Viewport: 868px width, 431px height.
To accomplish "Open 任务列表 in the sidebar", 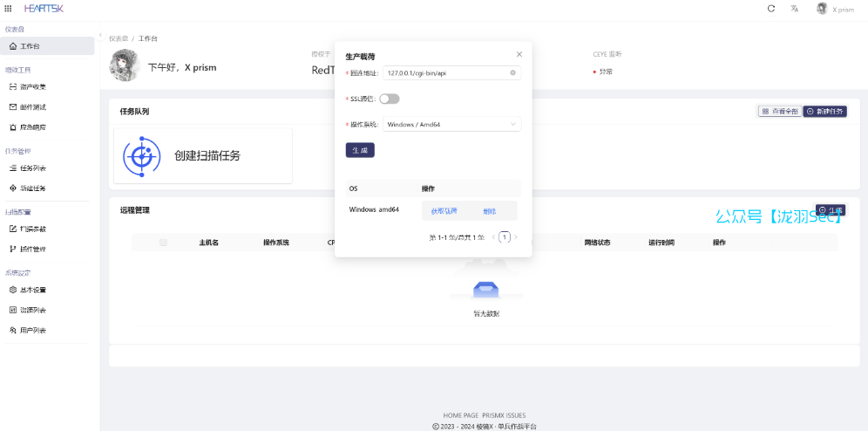I will pyautogui.click(x=33, y=168).
